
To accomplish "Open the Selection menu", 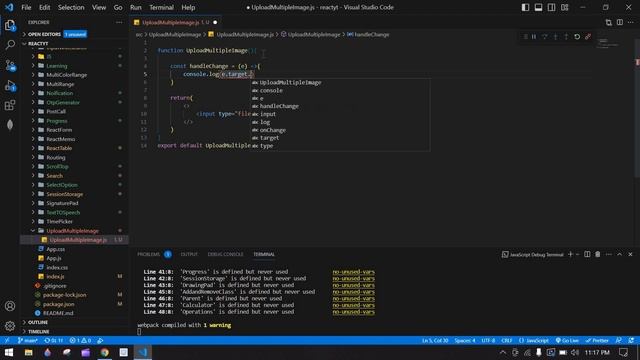I will pyautogui.click(x=71, y=7).
